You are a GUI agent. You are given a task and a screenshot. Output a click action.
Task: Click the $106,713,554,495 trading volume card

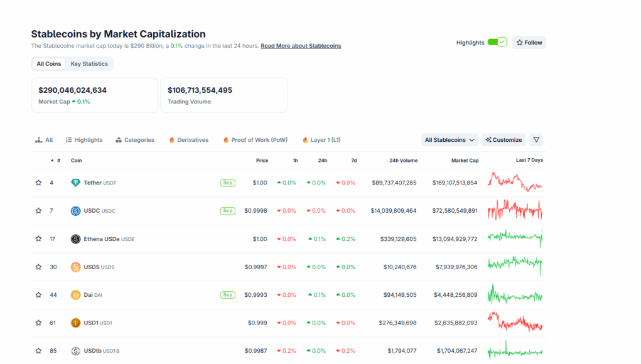click(224, 95)
